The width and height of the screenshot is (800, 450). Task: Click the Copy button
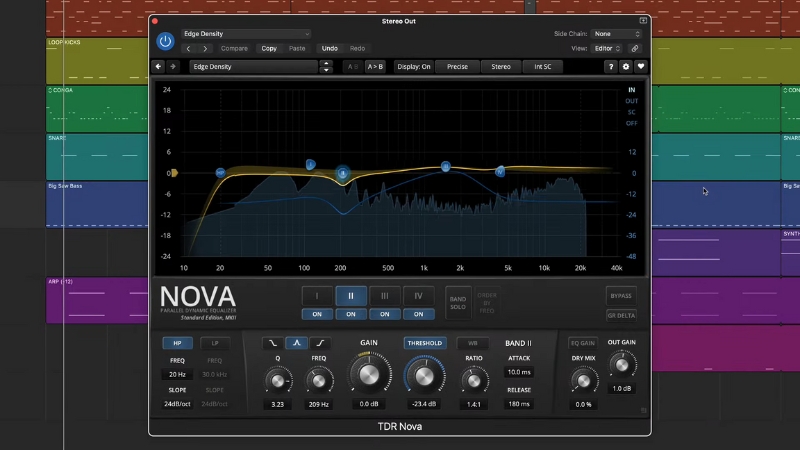(269, 48)
